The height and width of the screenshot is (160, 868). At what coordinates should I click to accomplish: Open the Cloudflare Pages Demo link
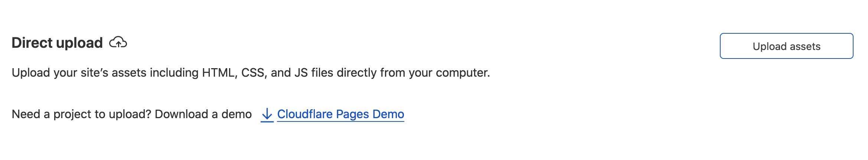[340, 114]
